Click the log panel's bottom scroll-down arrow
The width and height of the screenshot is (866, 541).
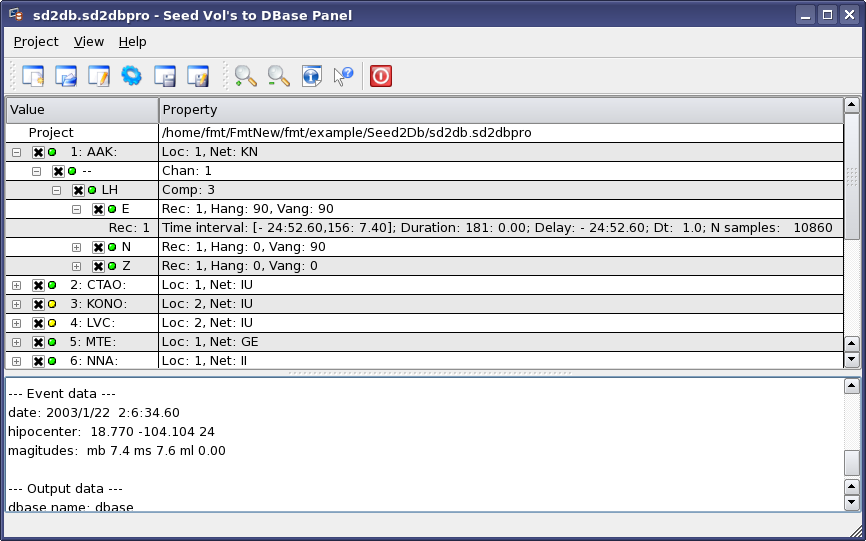click(x=852, y=502)
